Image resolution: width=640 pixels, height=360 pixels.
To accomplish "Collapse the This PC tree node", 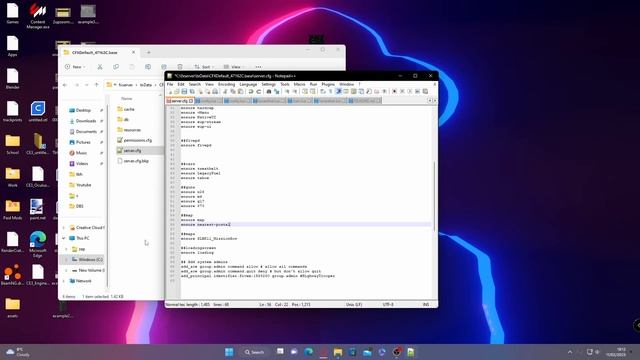I will pyautogui.click(x=64, y=238).
